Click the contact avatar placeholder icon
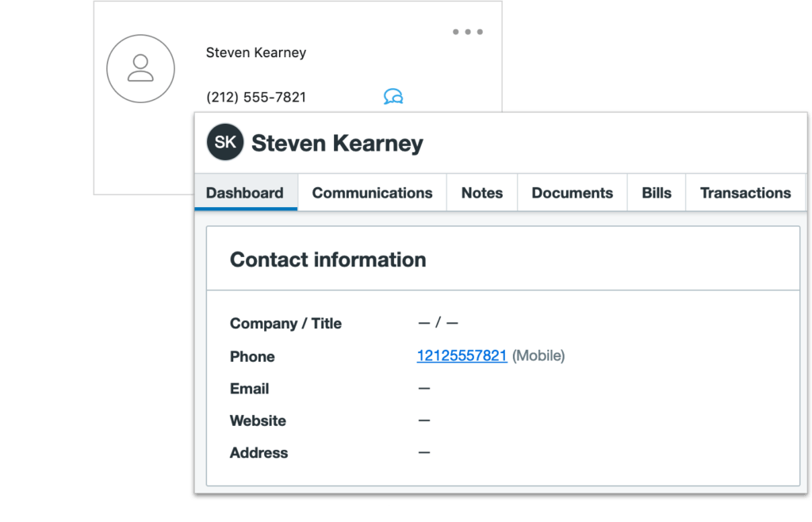This screenshot has height=522, width=812. (140, 68)
